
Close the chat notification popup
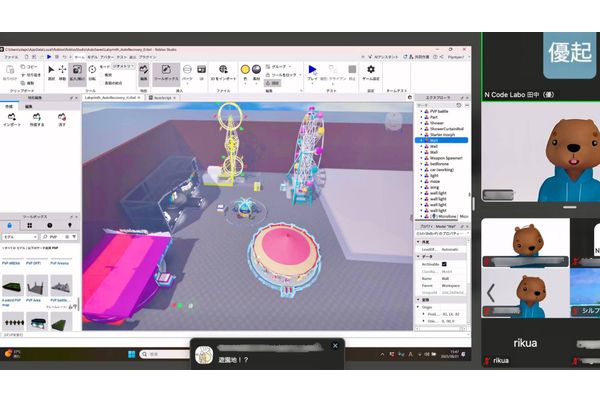335,346
